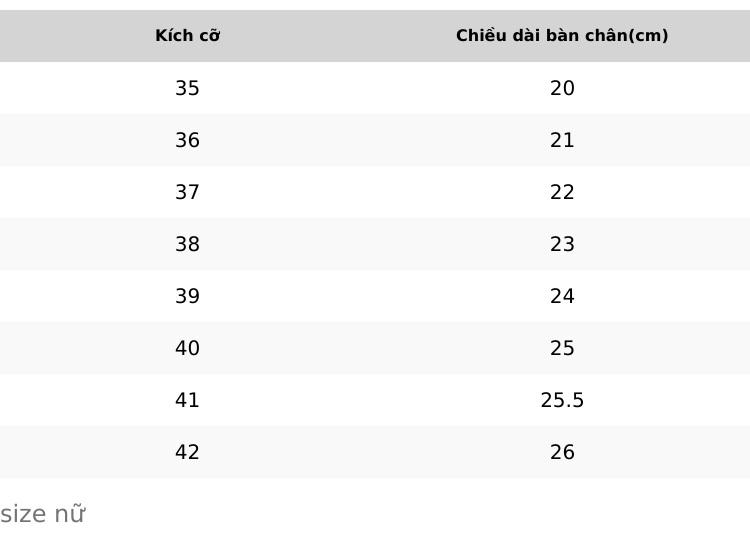Click foot length value 20
The width and height of the screenshot is (750, 550).
point(562,88)
